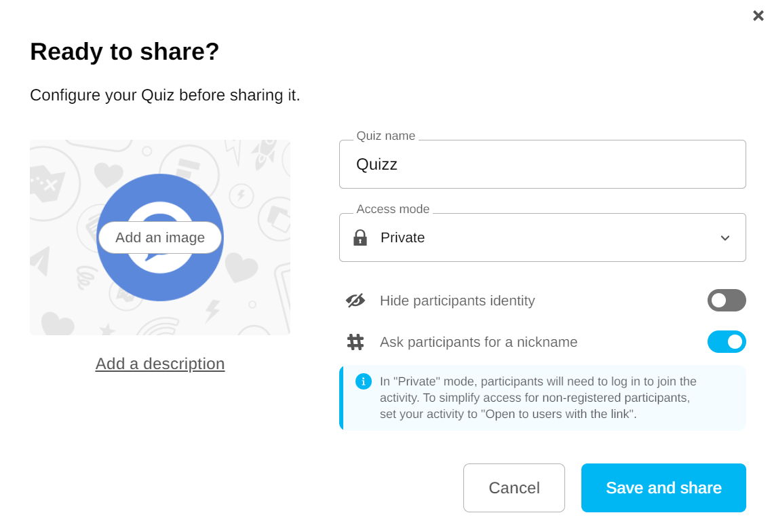Click the Ready to share? heading
The height and width of the screenshot is (532, 772).
tap(125, 52)
